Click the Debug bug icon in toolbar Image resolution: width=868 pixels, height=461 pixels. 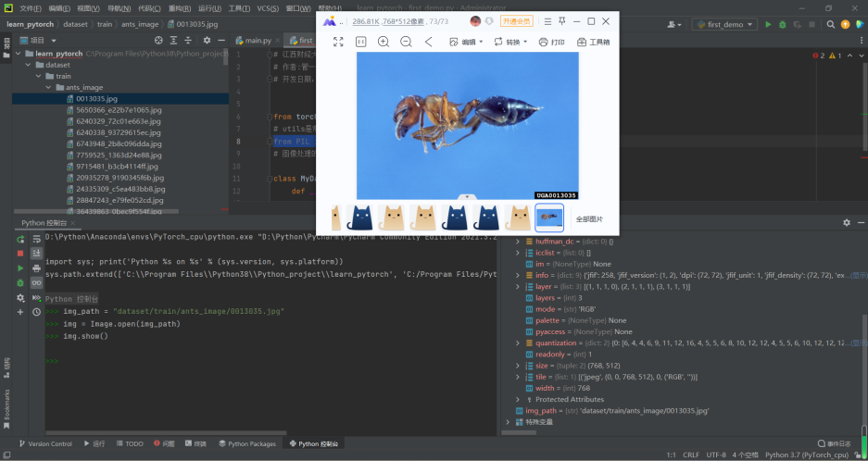pos(783,24)
